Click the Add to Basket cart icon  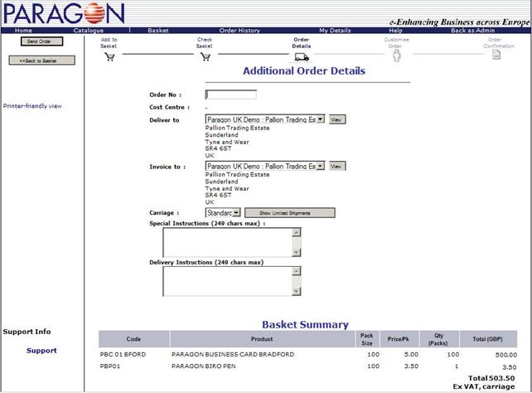pos(109,56)
